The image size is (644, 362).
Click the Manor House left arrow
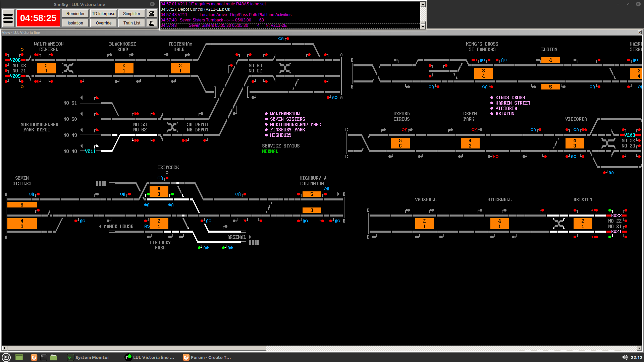(x=100, y=226)
